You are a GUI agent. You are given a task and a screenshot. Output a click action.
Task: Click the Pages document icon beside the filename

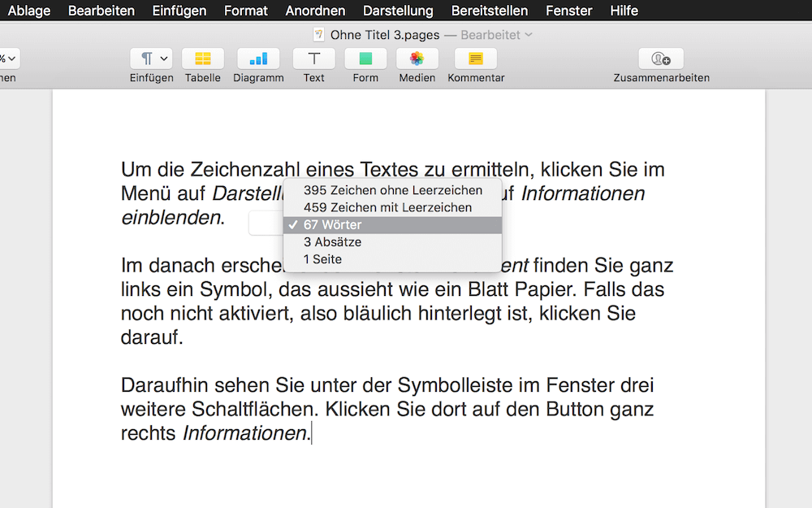click(318, 35)
